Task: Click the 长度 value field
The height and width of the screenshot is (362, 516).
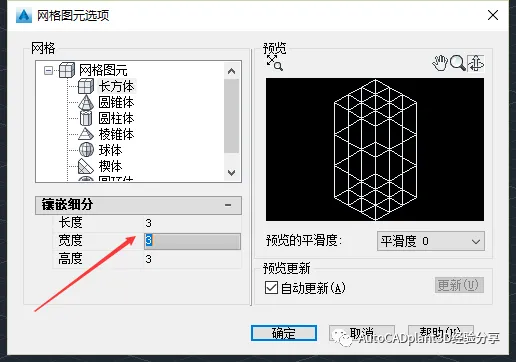Action: 192,223
